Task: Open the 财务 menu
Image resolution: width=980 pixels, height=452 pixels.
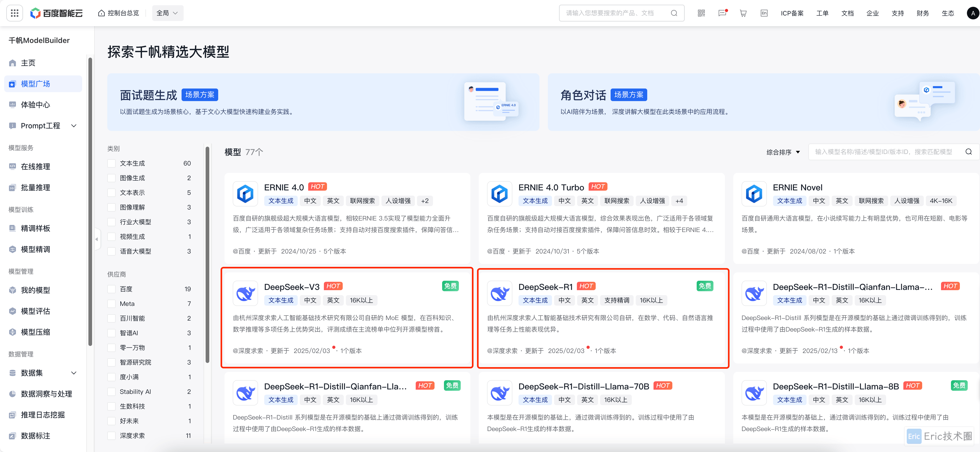Action: [x=922, y=13]
